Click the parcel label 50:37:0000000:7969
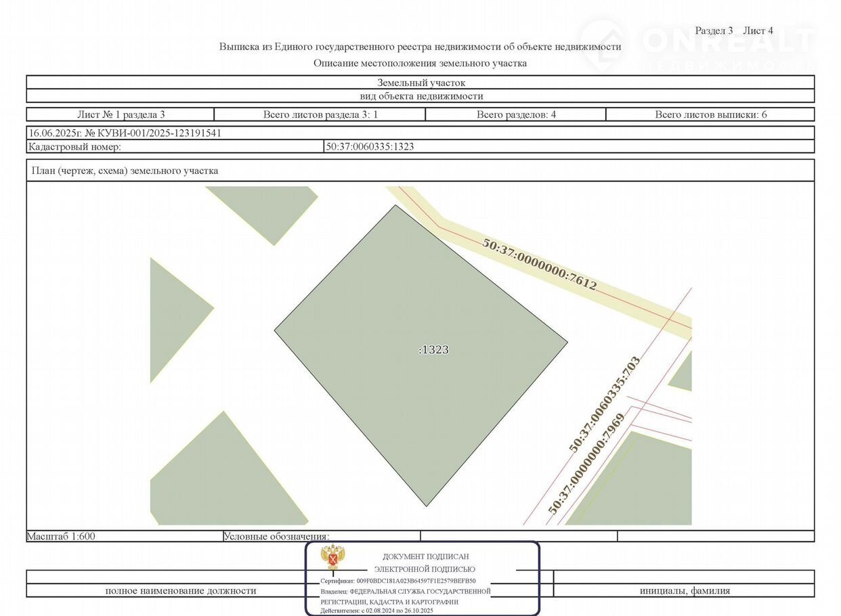Image resolution: width=841 pixels, height=616 pixels. pos(586,464)
